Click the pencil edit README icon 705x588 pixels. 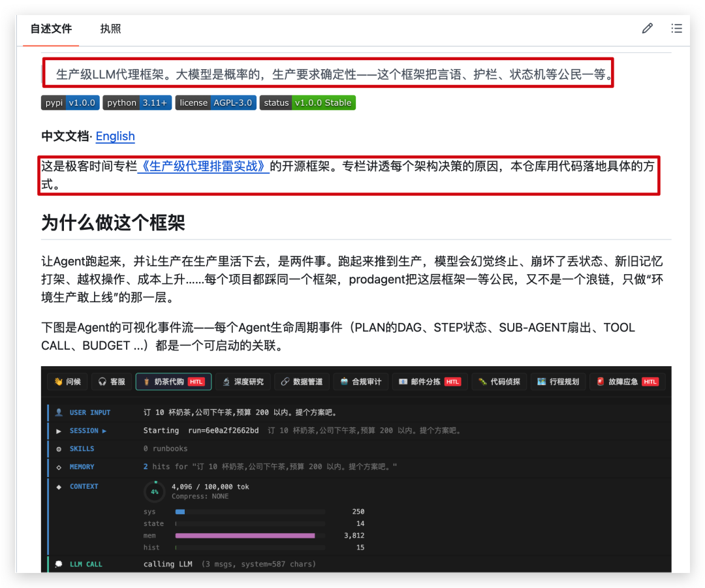click(647, 29)
